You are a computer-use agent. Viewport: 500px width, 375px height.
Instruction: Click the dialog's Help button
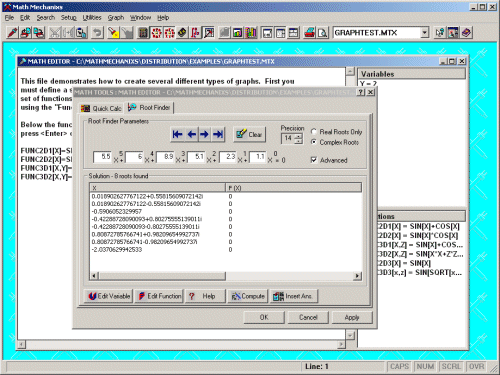coord(205,296)
